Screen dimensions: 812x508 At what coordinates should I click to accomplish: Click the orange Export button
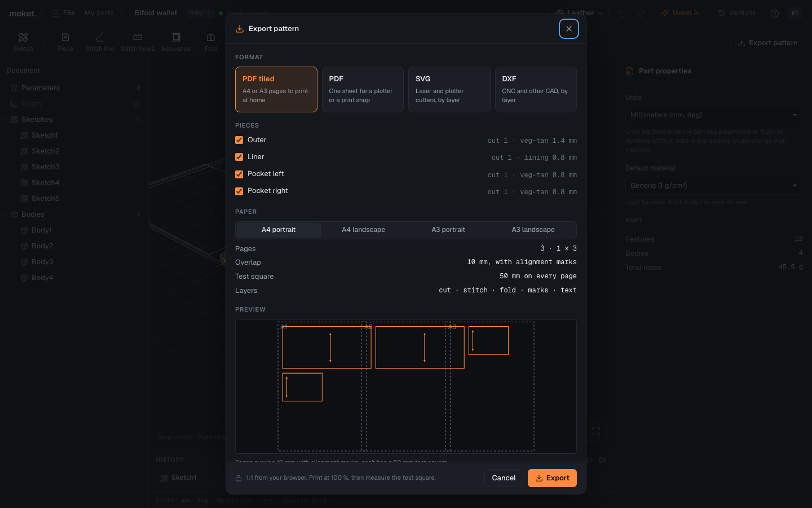click(x=552, y=478)
